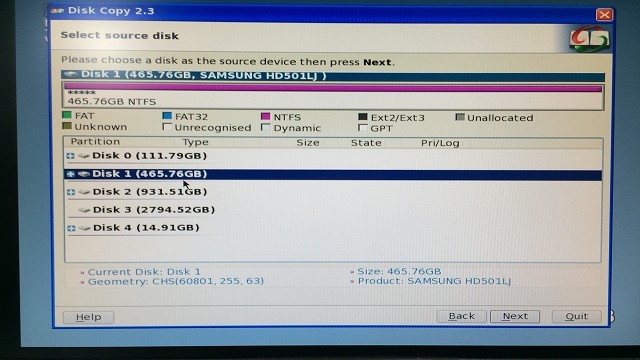Click the Partition column header
Viewport: 640px width, 360px height.
(x=95, y=142)
